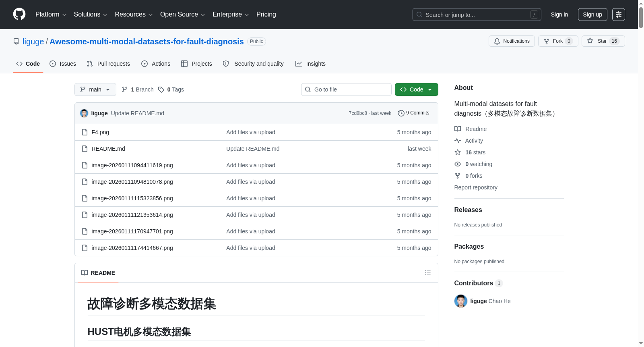Click contributor avatar of Chao He
Screen dimensions: 644x347
[x=460, y=301]
